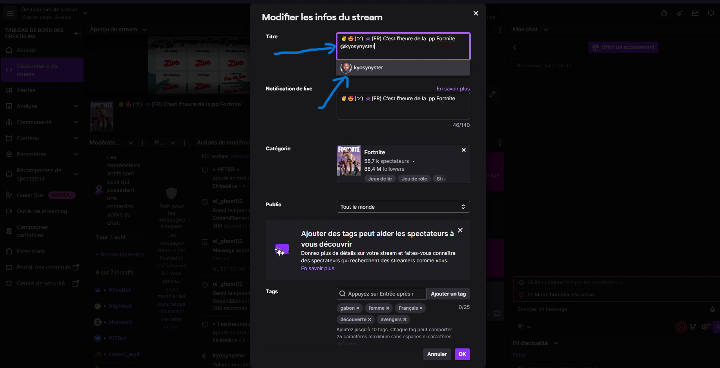720x368 pixels.
Task: Remove the Fortnite category
Action: pos(464,150)
